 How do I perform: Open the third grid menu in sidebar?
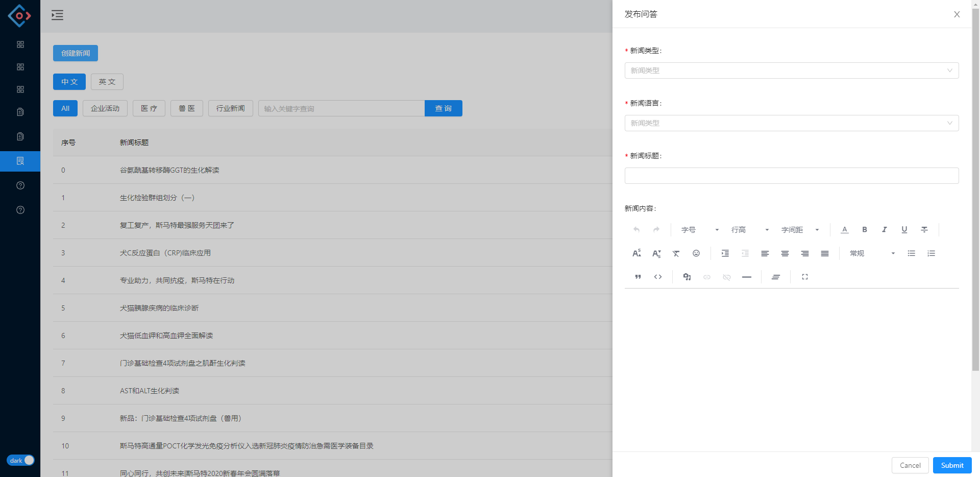[20, 89]
